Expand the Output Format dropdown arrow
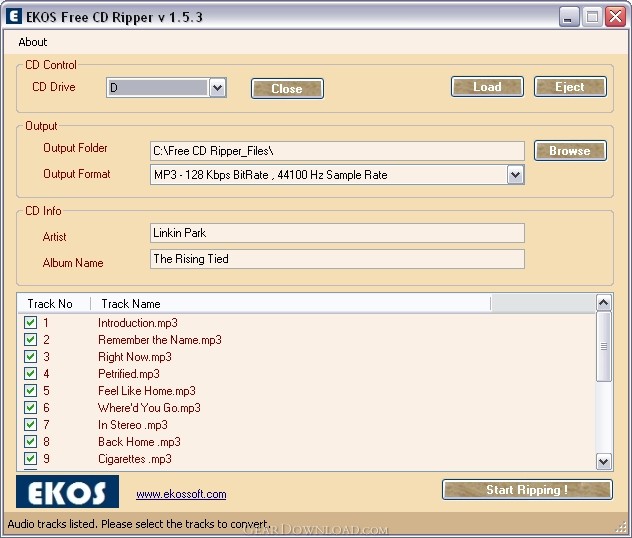The width and height of the screenshot is (632, 538). (516, 175)
